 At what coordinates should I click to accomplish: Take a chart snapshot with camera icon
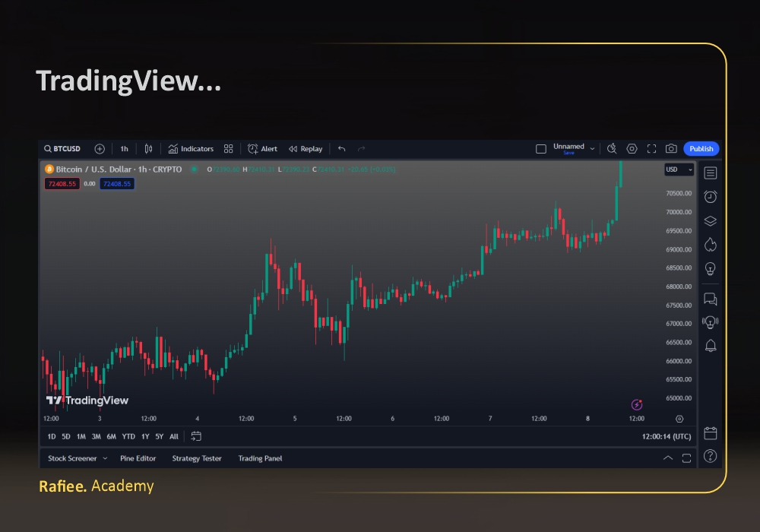pos(671,149)
